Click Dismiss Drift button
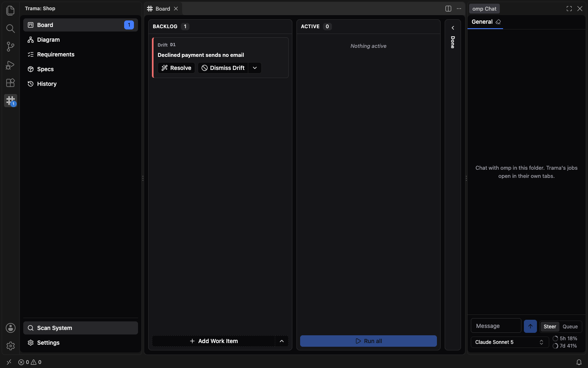 (223, 68)
